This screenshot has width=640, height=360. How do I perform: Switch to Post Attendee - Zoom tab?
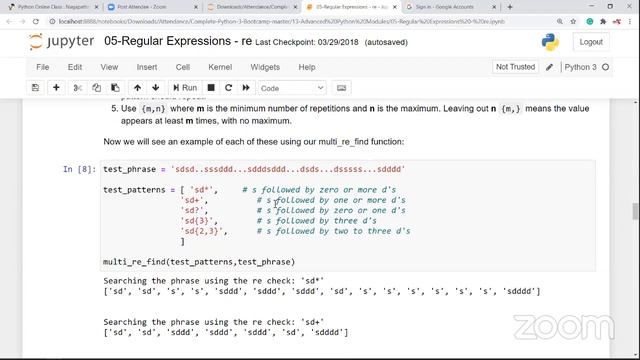point(152,7)
